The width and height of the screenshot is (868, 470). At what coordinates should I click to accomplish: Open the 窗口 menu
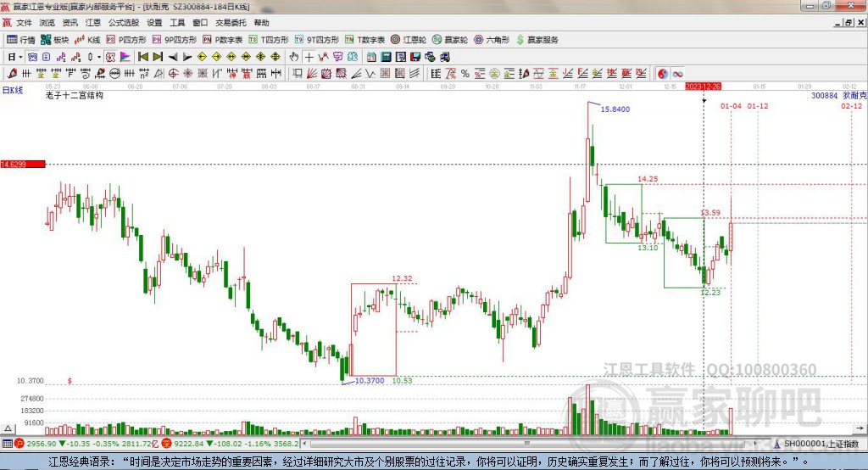(x=200, y=23)
